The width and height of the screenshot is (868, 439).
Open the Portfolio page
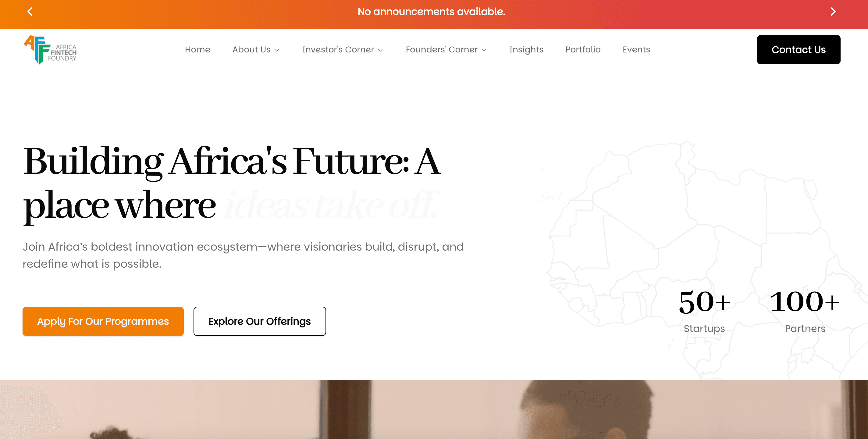point(583,50)
